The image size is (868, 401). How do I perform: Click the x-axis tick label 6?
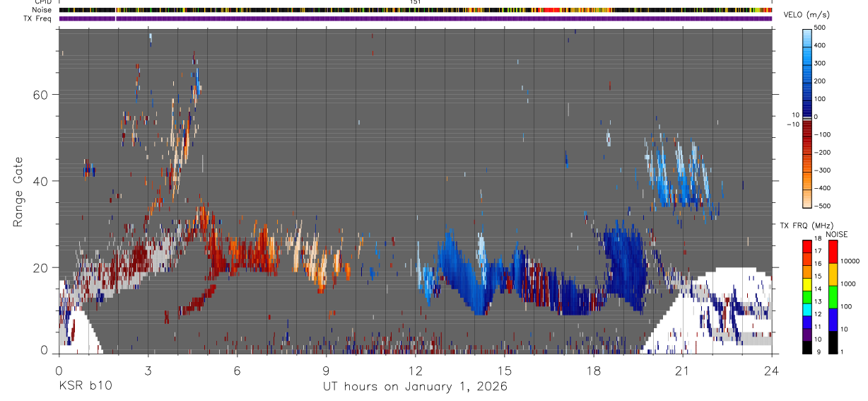[x=237, y=371]
